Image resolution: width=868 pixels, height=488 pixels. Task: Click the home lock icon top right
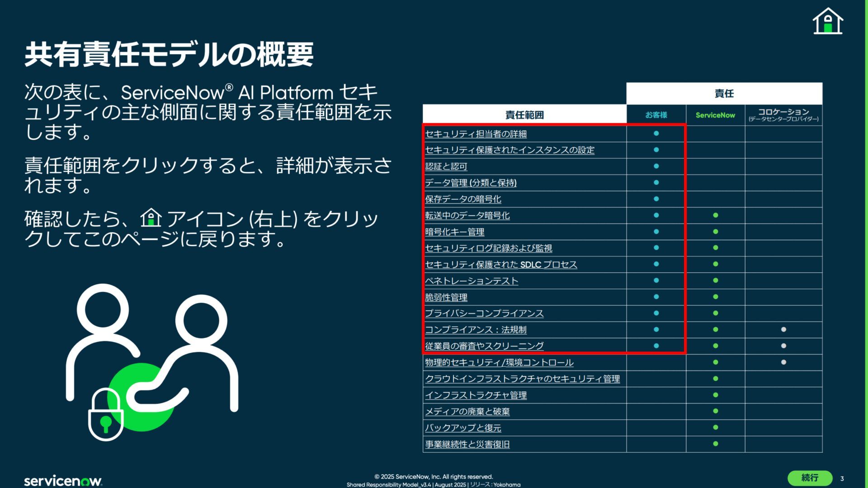pos(828,21)
